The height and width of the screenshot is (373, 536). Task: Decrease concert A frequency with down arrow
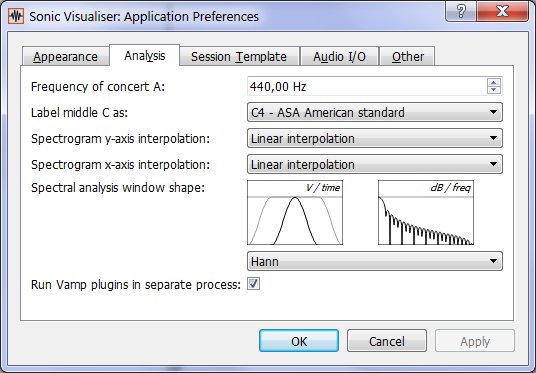click(494, 90)
